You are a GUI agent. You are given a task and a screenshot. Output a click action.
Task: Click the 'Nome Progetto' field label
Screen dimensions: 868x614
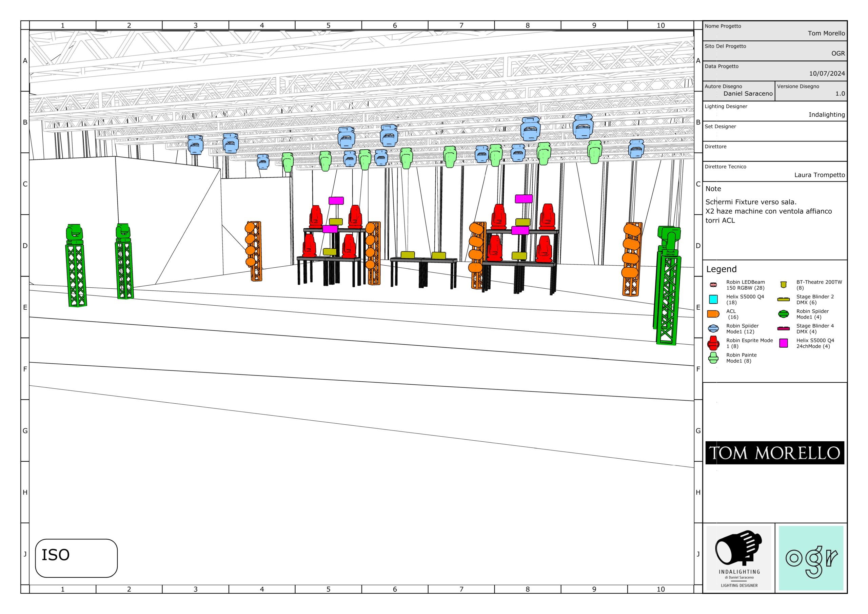pyautogui.click(x=723, y=26)
